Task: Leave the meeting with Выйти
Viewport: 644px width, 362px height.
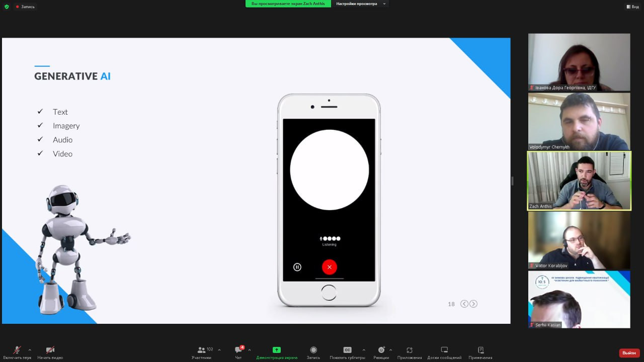Action: pyautogui.click(x=629, y=353)
